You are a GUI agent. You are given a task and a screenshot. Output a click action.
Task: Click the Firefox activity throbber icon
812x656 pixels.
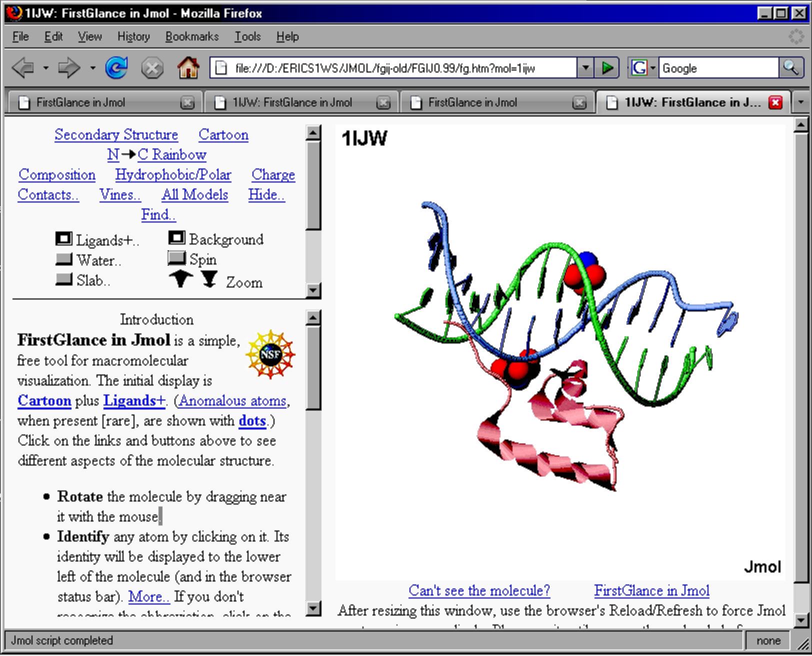pyautogui.click(x=796, y=36)
